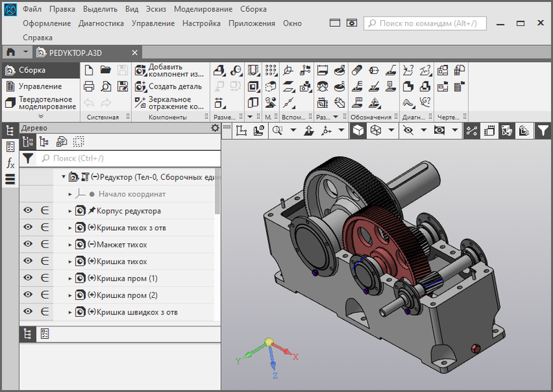Open the Сборка menu
This screenshot has width=553, height=392.
(x=253, y=9)
